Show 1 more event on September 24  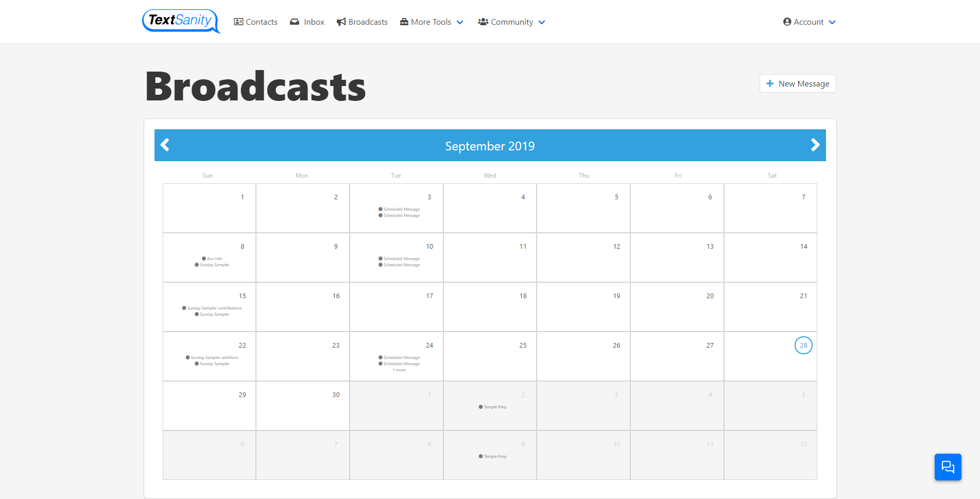point(399,370)
